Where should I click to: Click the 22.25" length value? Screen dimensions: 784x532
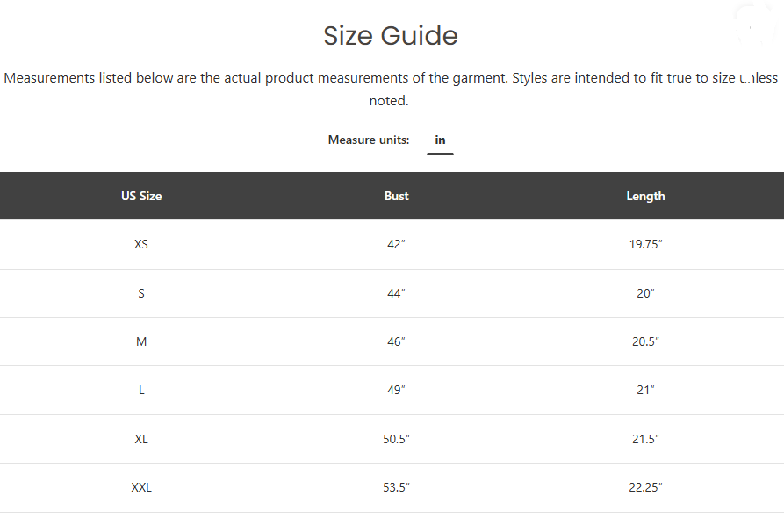tap(645, 487)
